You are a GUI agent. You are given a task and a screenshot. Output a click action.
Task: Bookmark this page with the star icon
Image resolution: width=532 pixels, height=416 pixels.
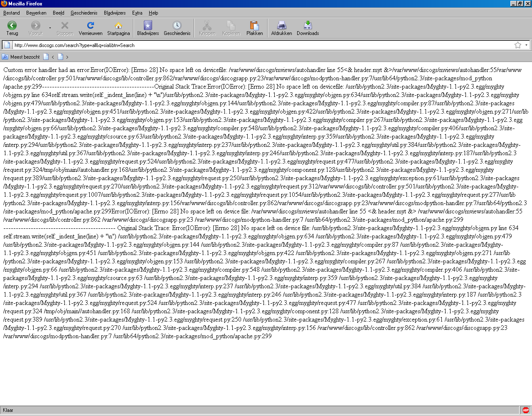coord(518,45)
